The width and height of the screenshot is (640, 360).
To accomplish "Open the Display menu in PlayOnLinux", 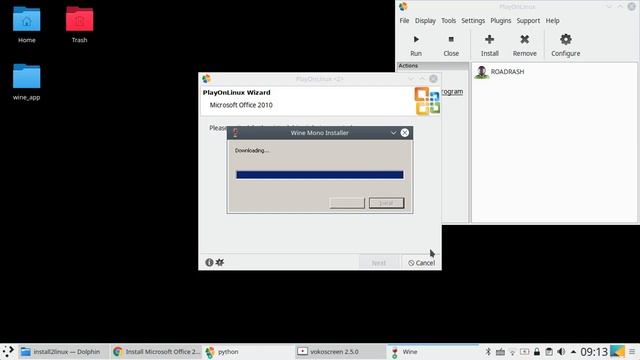I will point(425,20).
